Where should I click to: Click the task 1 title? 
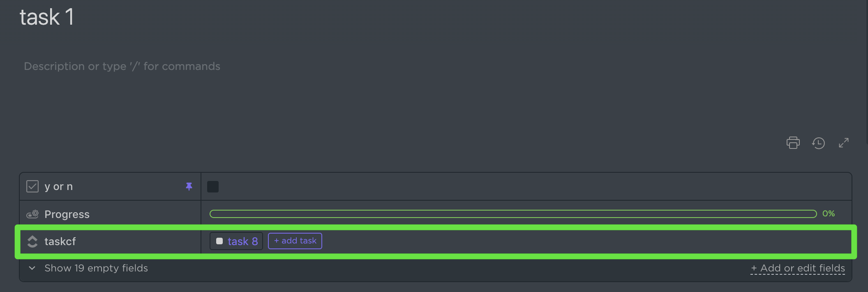click(x=47, y=17)
